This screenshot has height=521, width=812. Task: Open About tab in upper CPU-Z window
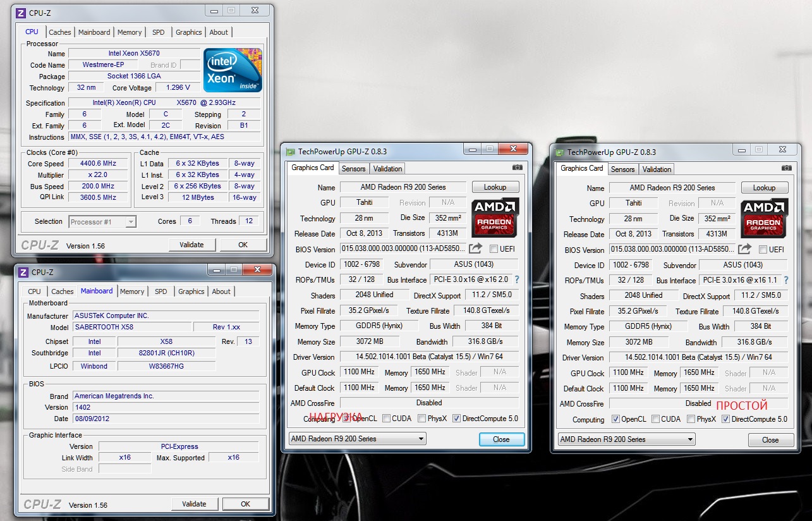click(219, 32)
